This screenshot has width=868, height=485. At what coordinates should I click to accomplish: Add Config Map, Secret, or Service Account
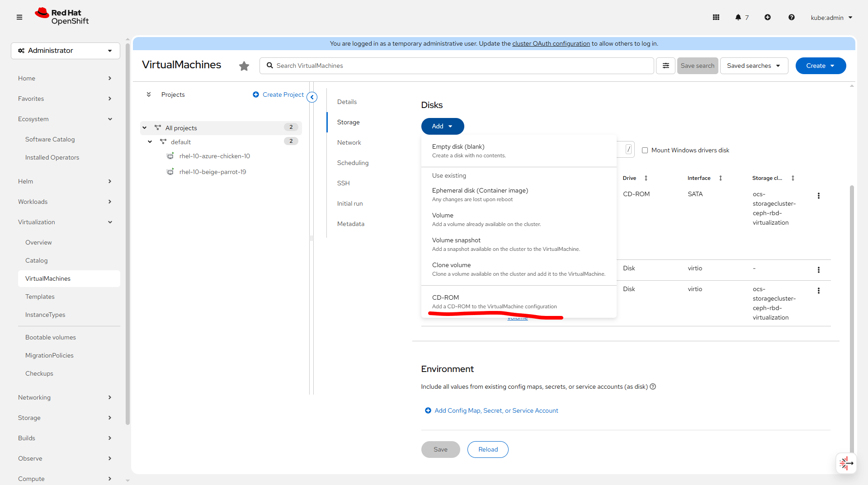point(492,410)
